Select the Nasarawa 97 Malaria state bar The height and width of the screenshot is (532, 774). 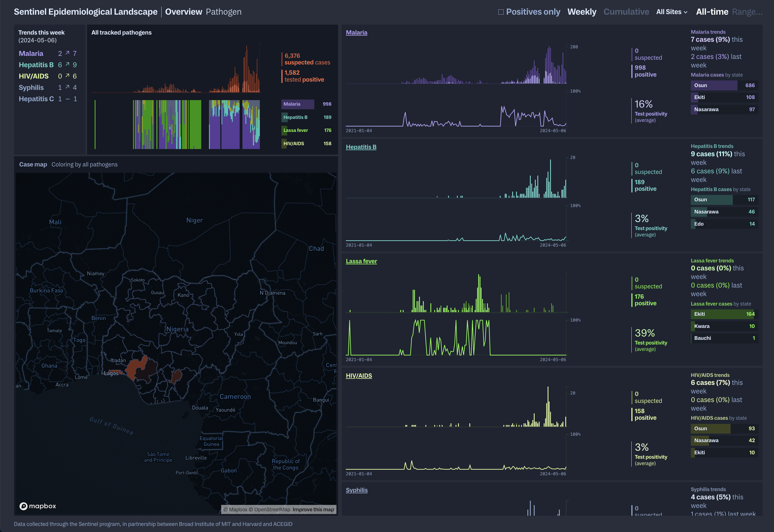[x=724, y=109]
